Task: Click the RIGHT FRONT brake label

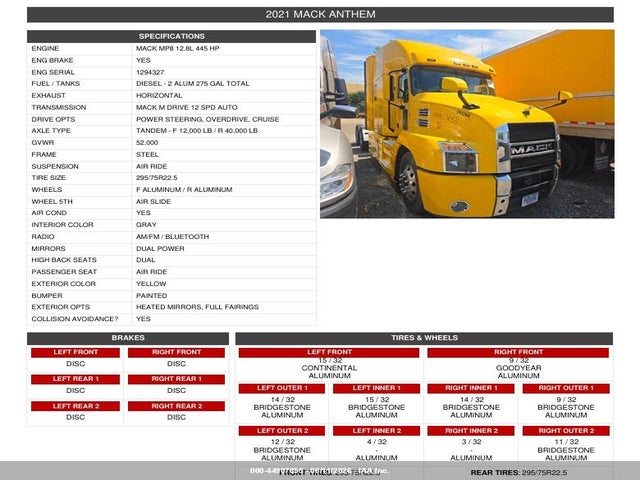Action: click(176, 352)
